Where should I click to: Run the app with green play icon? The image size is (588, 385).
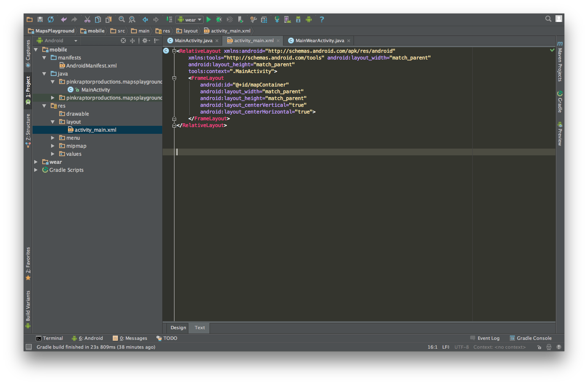pos(209,19)
